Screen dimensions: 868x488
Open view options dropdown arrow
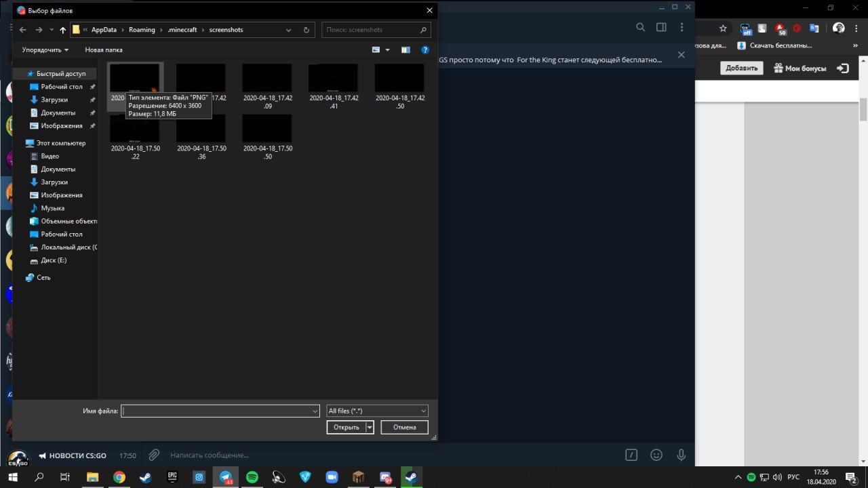point(388,49)
